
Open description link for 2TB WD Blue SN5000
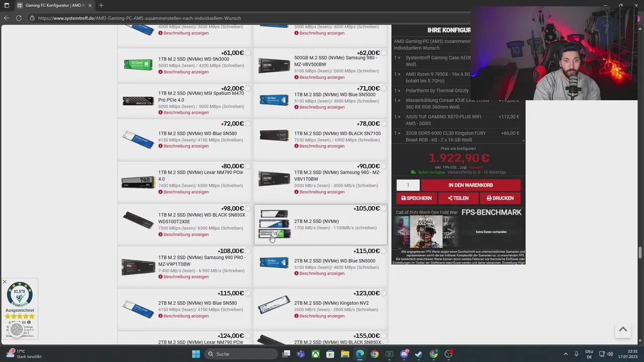(319, 274)
